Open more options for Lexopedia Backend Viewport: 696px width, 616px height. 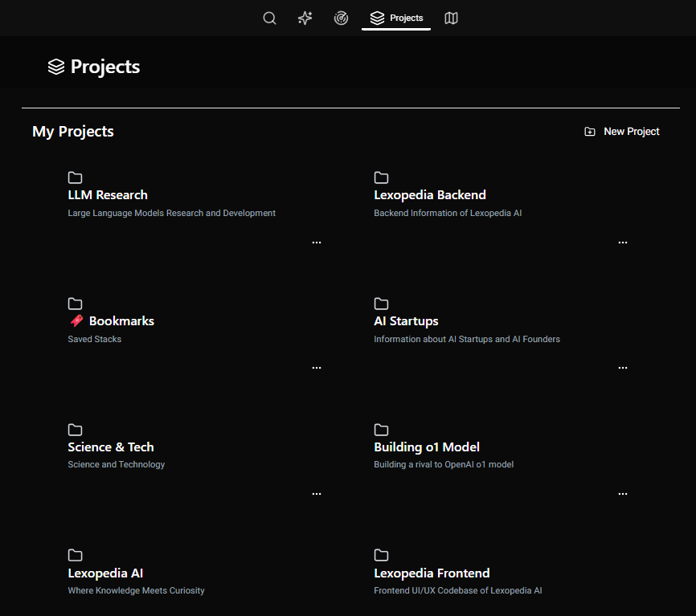(623, 243)
